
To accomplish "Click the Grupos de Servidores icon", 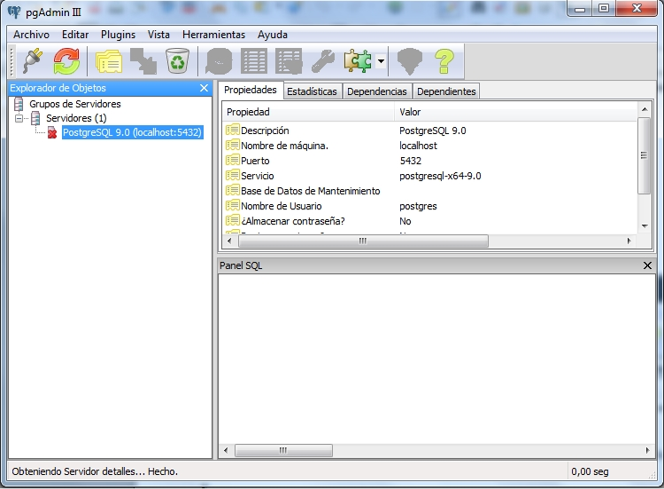I will 19,104.
